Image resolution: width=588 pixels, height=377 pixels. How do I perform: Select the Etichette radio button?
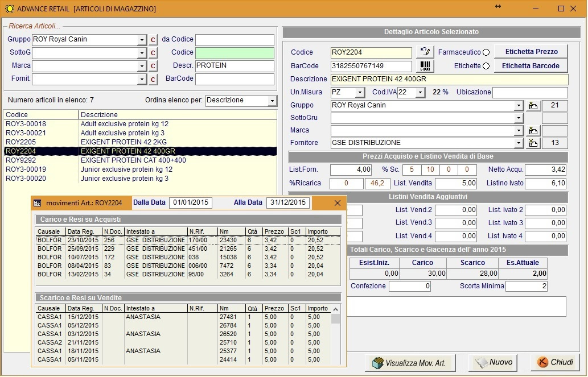(x=486, y=67)
